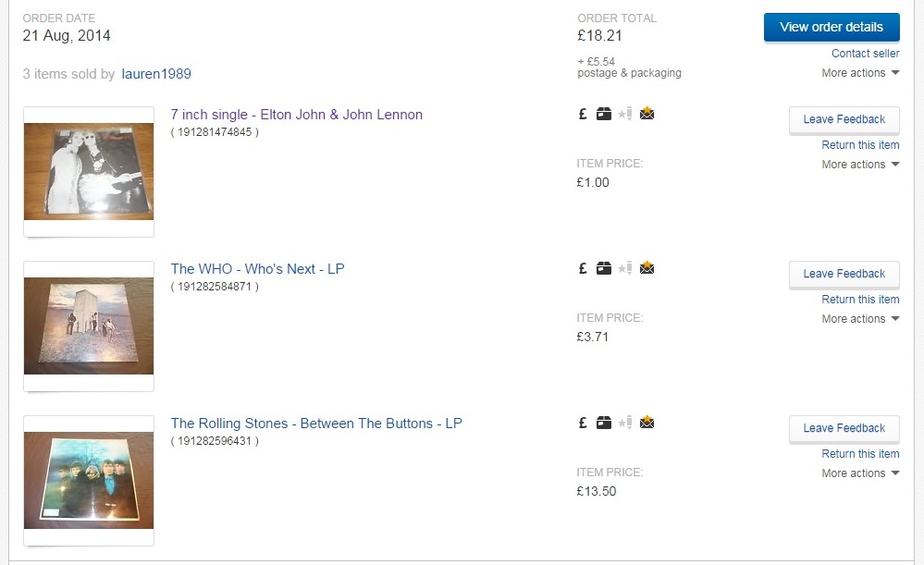Click the paid (£) icon for Elton John single
This screenshot has height=565, width=924.
(x=583, y=115)
